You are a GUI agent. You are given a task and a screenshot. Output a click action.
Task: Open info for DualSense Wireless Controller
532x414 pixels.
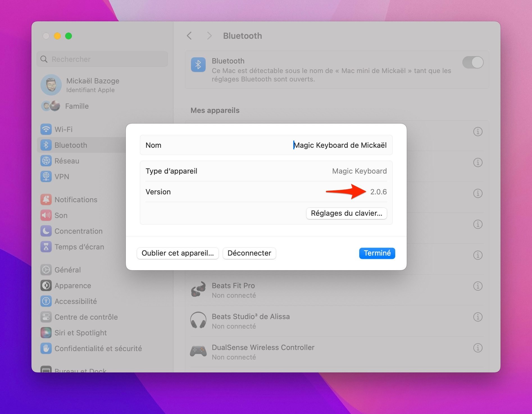pyautogui.click(x=478, y=348)
